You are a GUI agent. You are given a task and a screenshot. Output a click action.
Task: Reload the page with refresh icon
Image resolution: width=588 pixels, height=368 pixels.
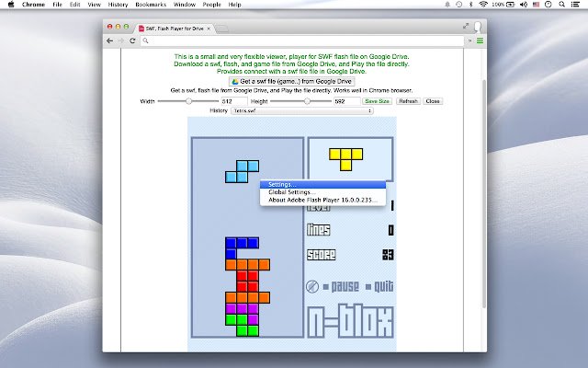[132, 40]
